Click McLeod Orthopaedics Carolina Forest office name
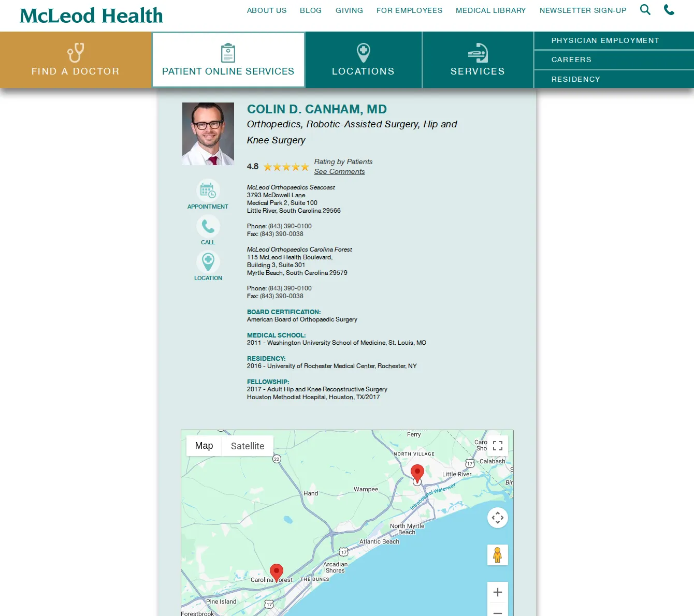Screen dimensions: 694x616 299,250
